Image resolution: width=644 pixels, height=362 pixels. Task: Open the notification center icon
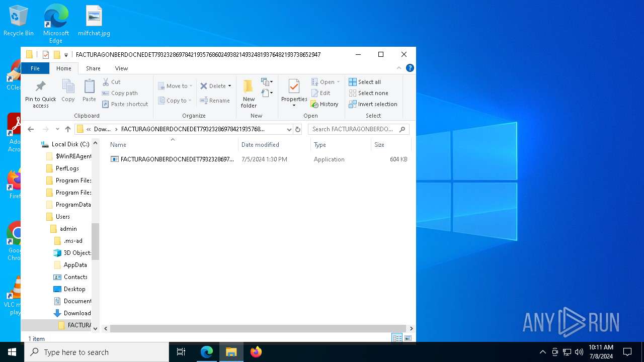click(x=627, y=352)
